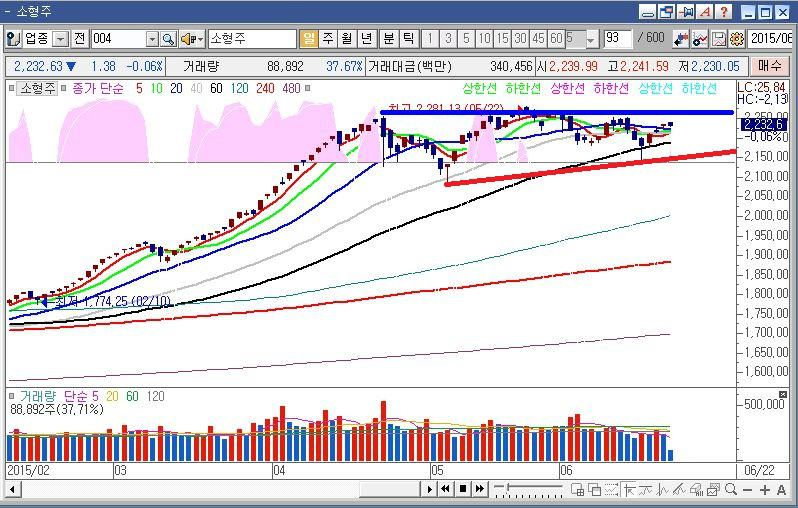
Task: Click the red A icon in title bar
Action: 705,12
